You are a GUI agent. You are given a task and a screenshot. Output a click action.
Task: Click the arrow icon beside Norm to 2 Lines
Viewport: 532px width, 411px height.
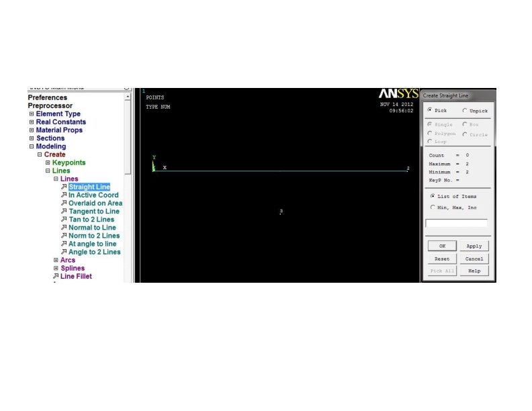pos(64,236)
